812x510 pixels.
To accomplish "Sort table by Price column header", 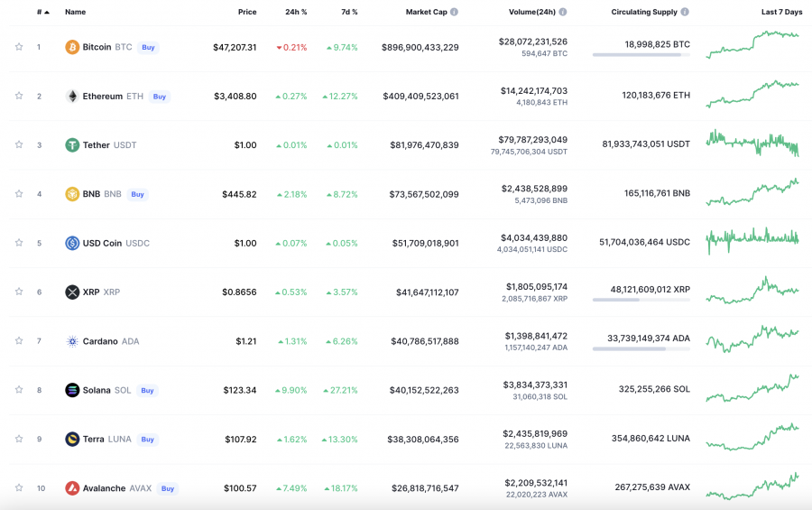I will pyautogui.click(x=247, y=12).
